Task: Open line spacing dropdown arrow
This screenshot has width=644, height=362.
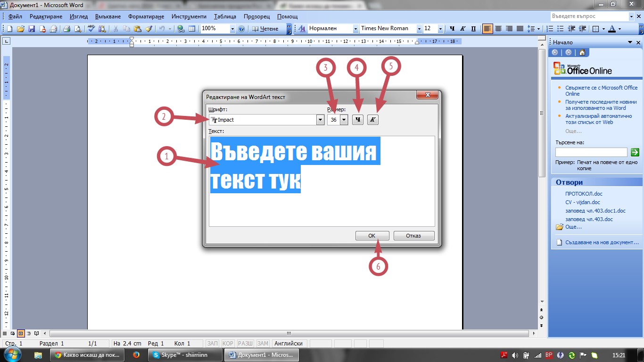Action: [x=539, y=29]
